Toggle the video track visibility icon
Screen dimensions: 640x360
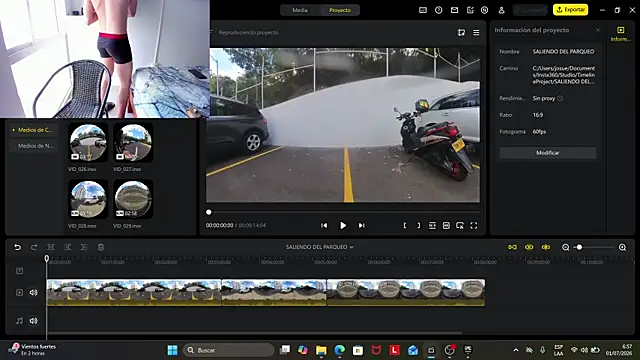19,293
